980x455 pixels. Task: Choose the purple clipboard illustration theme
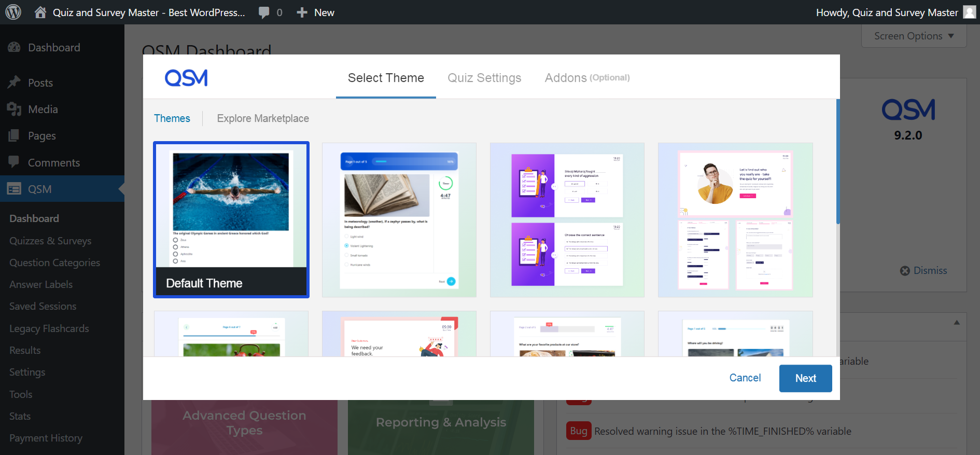point(567,220)
